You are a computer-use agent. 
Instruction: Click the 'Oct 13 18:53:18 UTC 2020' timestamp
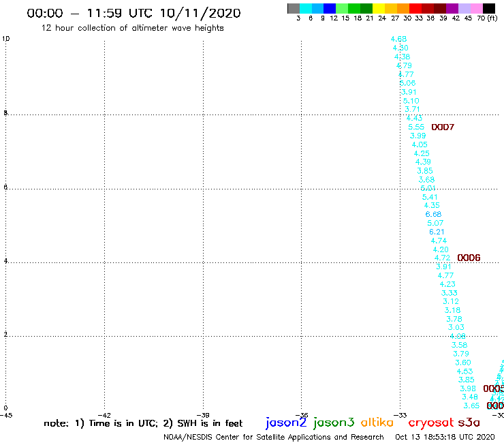pos(445,437)
